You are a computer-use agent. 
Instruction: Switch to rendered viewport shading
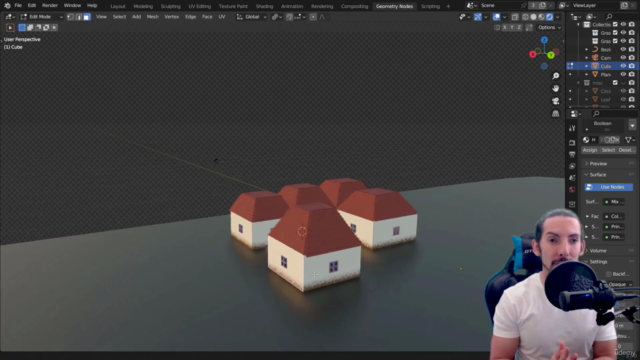coord(549,17)
